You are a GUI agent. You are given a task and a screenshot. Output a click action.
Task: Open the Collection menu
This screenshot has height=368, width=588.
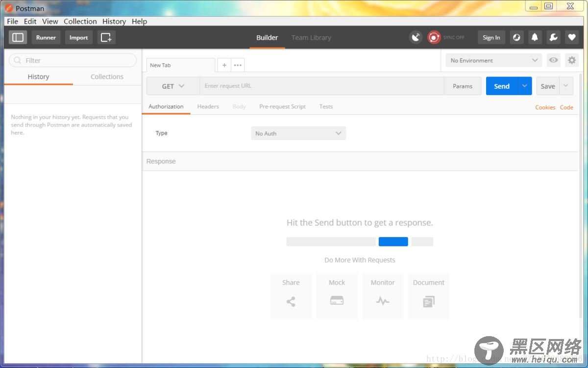80,21
